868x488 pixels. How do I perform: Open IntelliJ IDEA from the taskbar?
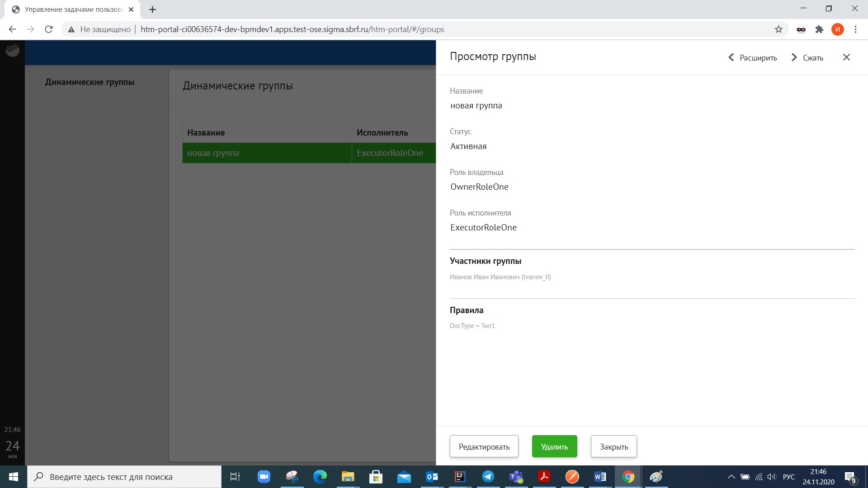coord(460,477)
